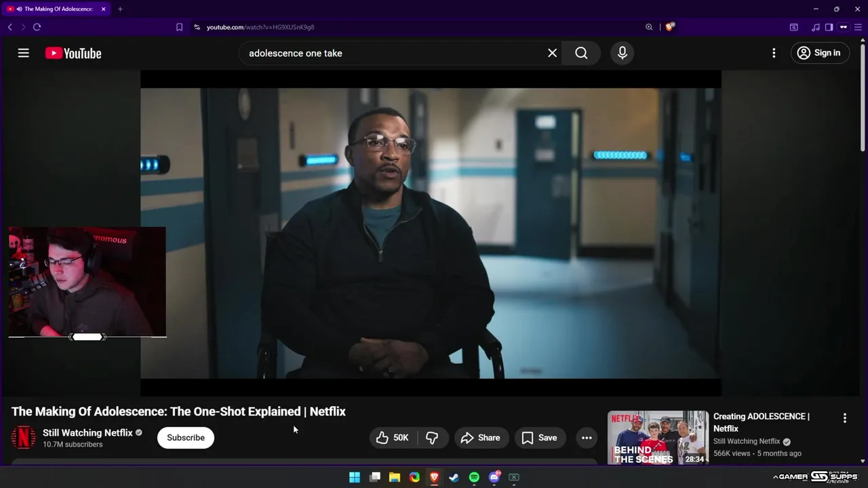The height and width of the screenshot is (488, 868).
Task: Start voice search with microphone
Action: (x=623, y=53)
